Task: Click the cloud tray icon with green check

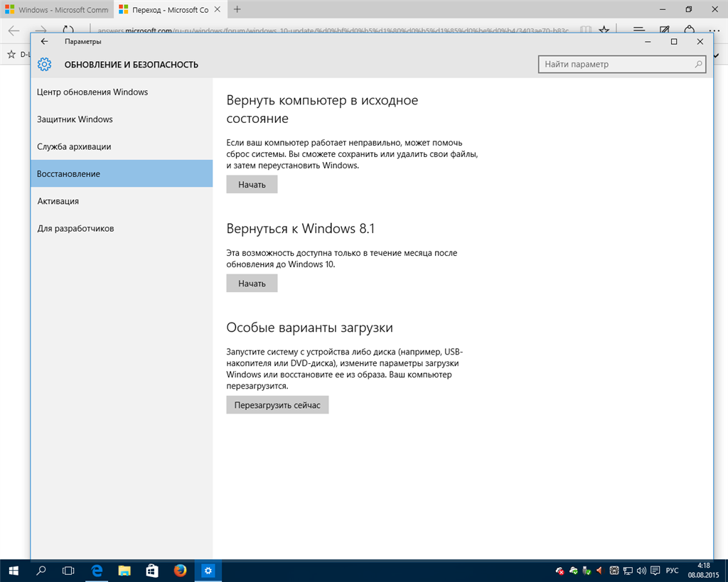Action: coord(574,571)
